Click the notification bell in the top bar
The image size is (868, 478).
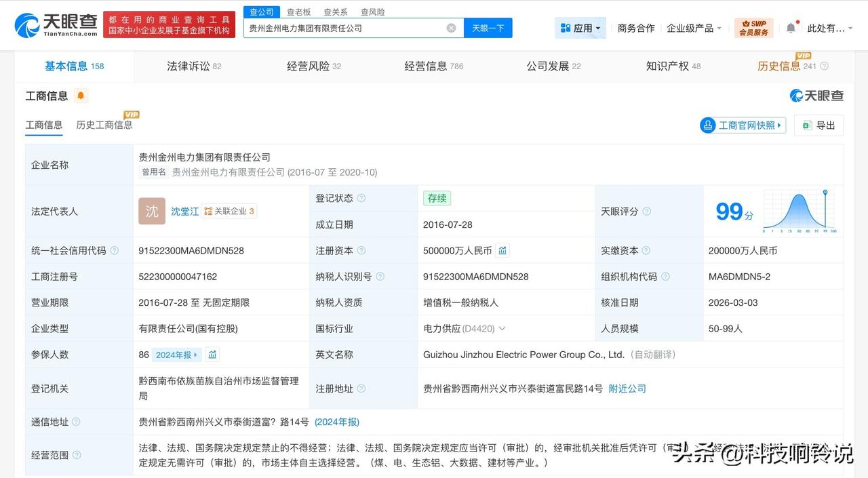790,27
